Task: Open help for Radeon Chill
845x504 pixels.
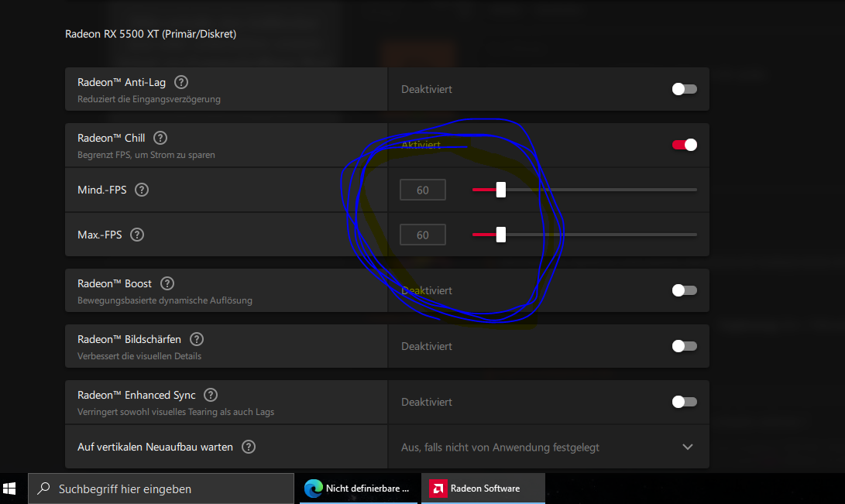Action: point(160,138)
